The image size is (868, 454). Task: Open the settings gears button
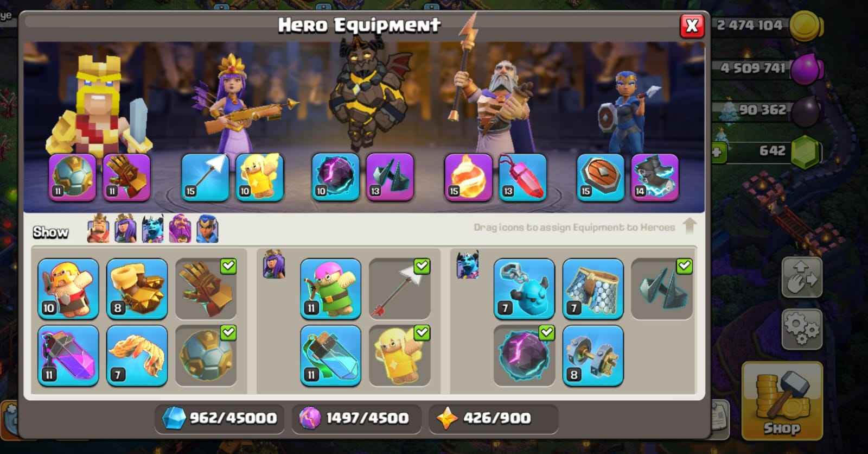click(x=802, y=330)
